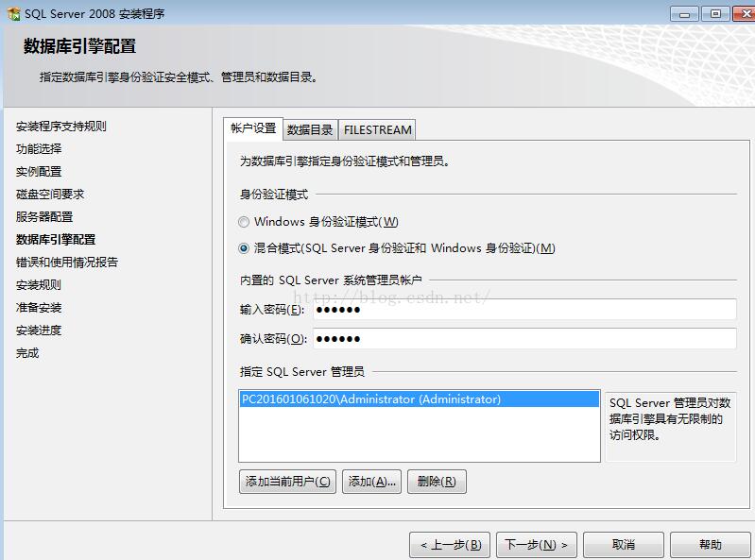Viewport: 755px width, 560px height.
Task: Proceed with 下一步(N) button
Action: 537,545
